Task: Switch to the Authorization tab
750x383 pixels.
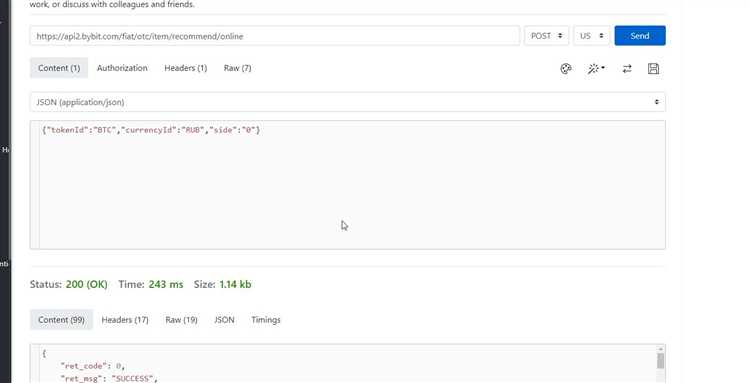Action: tap(122, 68)
